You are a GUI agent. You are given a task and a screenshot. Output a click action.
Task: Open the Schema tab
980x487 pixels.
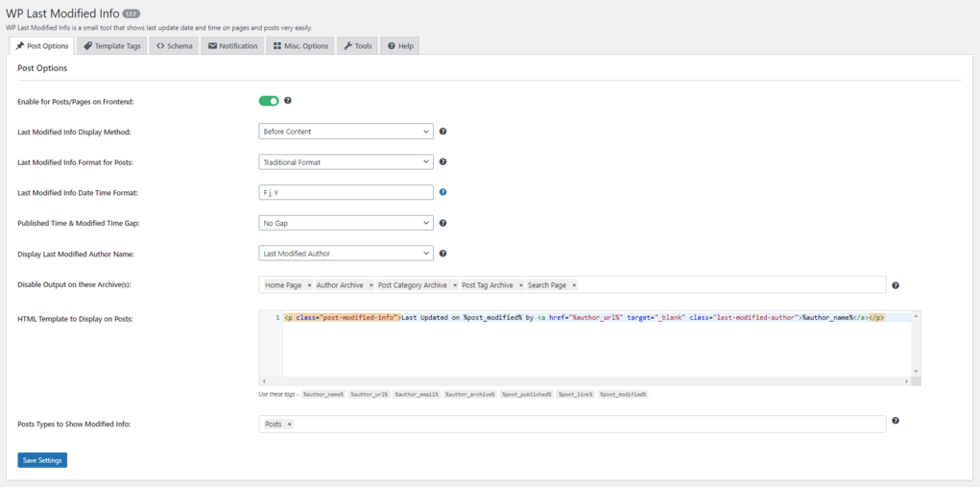click(175, 46)
